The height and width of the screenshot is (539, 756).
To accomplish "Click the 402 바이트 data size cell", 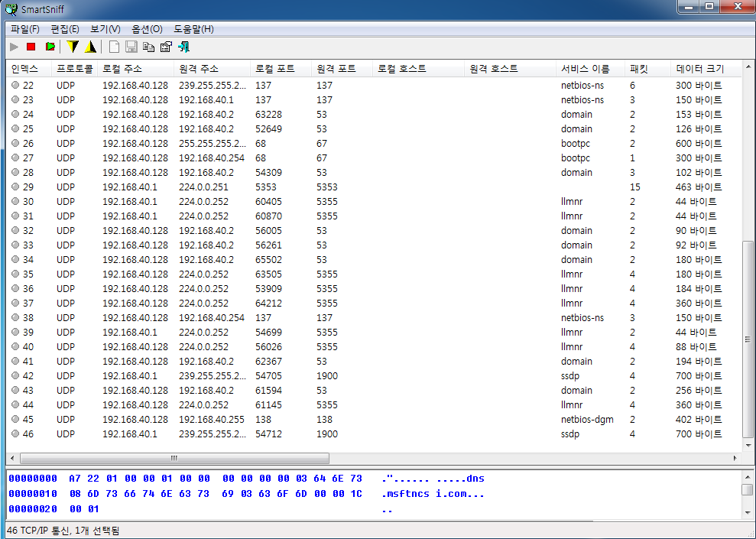I will coord(699,419).
